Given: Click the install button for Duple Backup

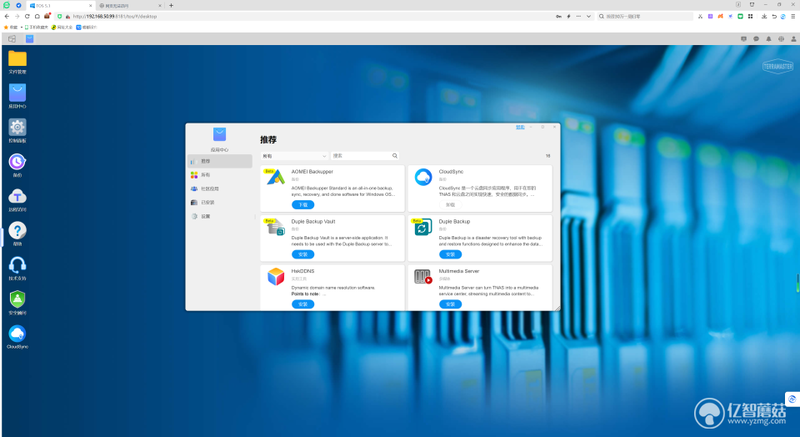Looking at the screenshot, I should tap(451, 254).
